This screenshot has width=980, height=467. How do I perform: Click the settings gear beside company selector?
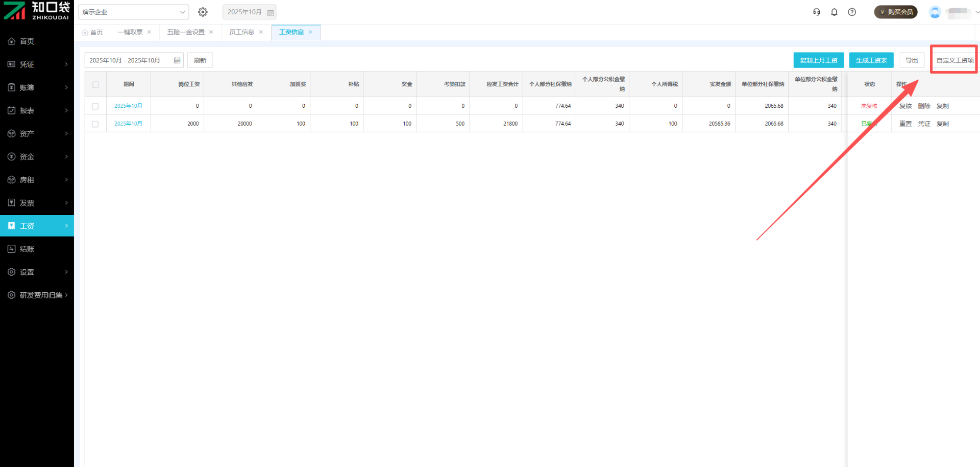203,12
